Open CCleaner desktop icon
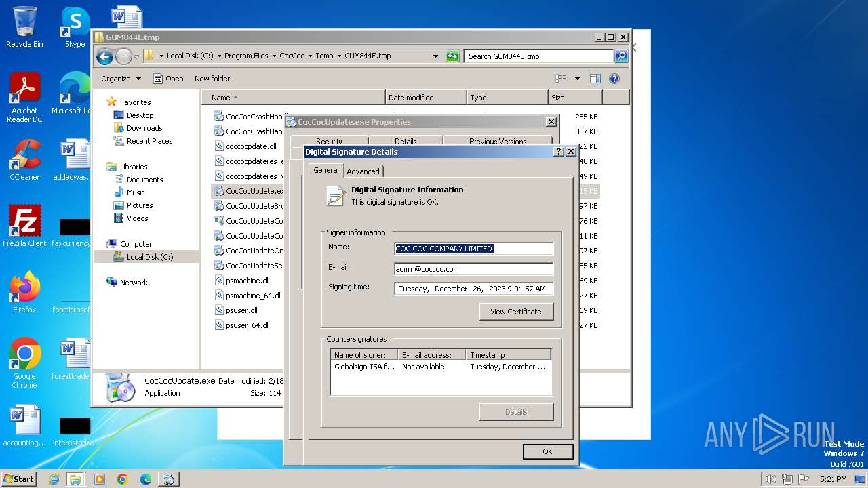Screen dimensions: 868x488 coord(24,161)
